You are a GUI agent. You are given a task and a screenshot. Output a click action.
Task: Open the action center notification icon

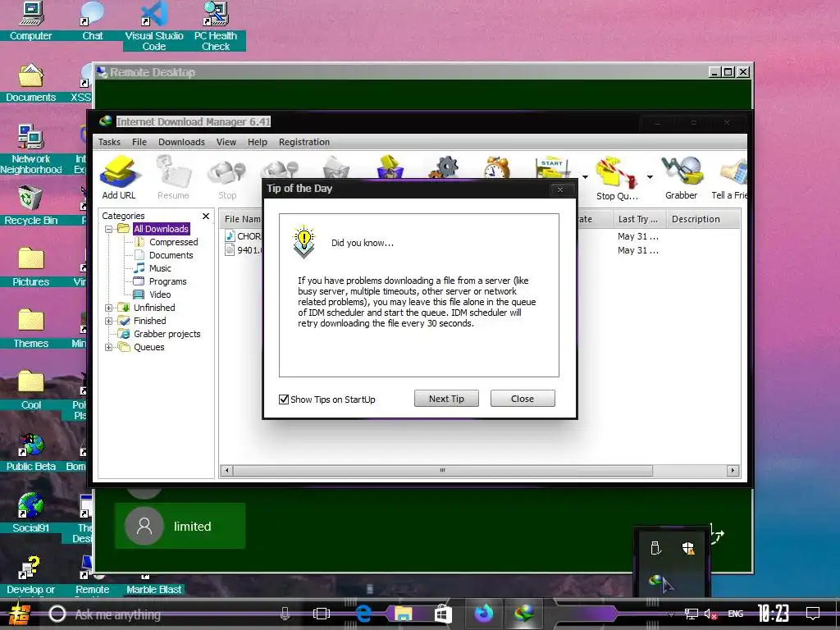click(x=813, y=614)
